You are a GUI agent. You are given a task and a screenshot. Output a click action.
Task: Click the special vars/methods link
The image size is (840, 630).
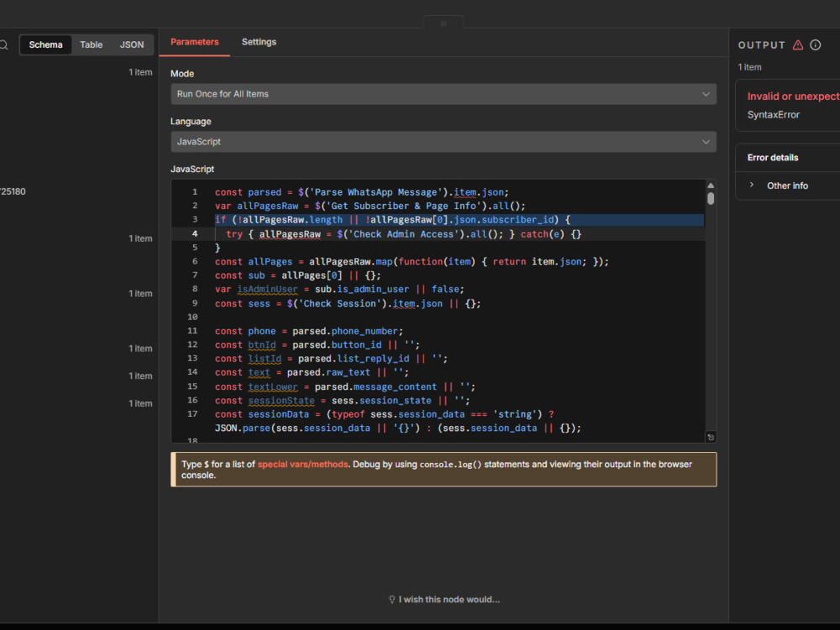(302, 465)
